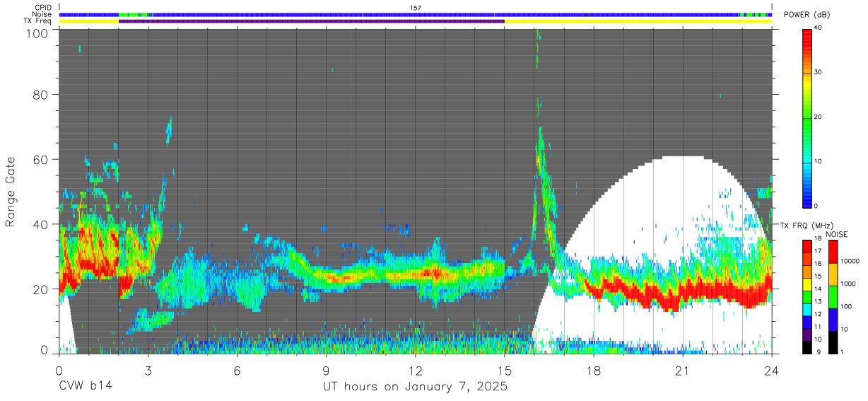Click the Noise row label
This screenshot has height=401, width=868.
(x=43, y=14)
